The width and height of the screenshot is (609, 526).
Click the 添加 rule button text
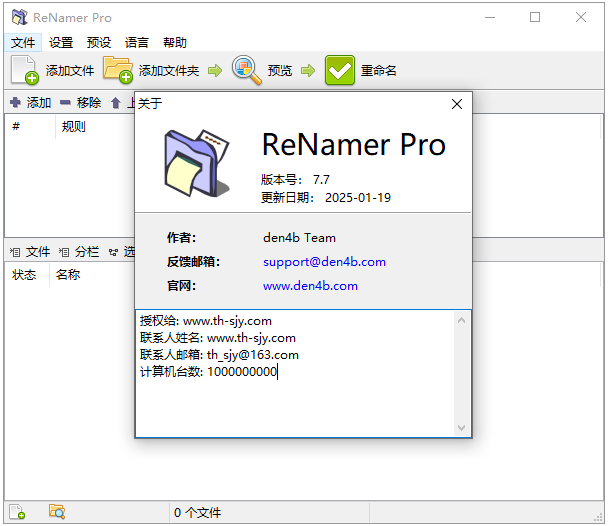pyautogui.click(x=39, y=103)
